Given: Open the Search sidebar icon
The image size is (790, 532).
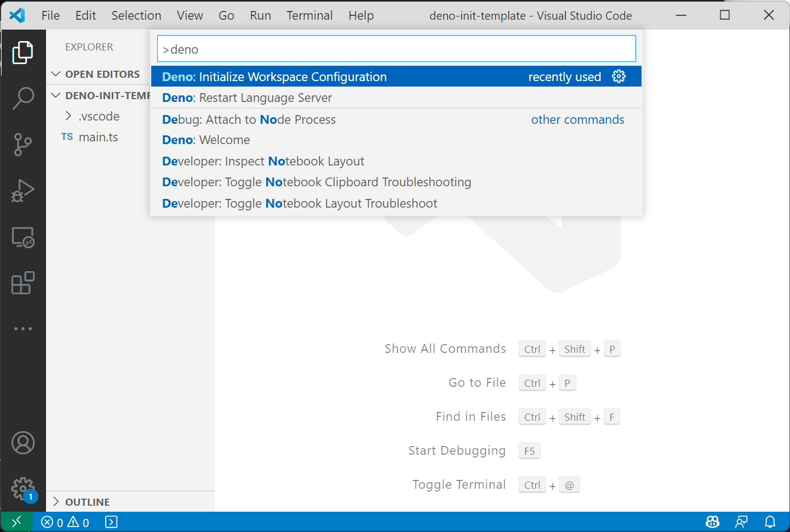Looking at the screenshot, I should coord(23,98).
